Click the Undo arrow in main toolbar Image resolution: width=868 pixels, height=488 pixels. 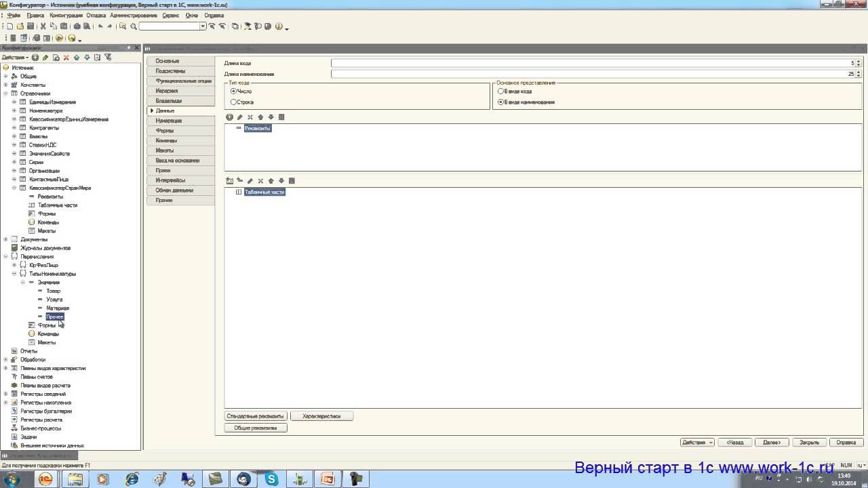tap(100, 26)
